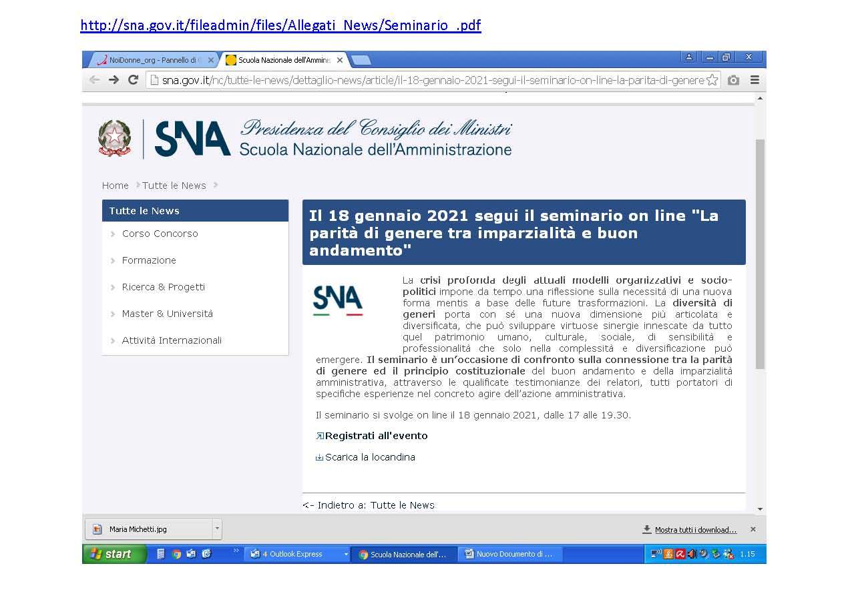Image resolution: width=844 pixels, height=616 pixels.
Task: Click the page scrollbar up arrow
Action: (x=761, y=98)
